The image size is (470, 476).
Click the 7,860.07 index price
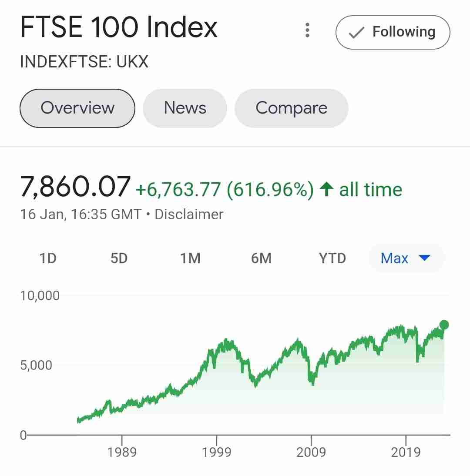(x=75, y=186)
